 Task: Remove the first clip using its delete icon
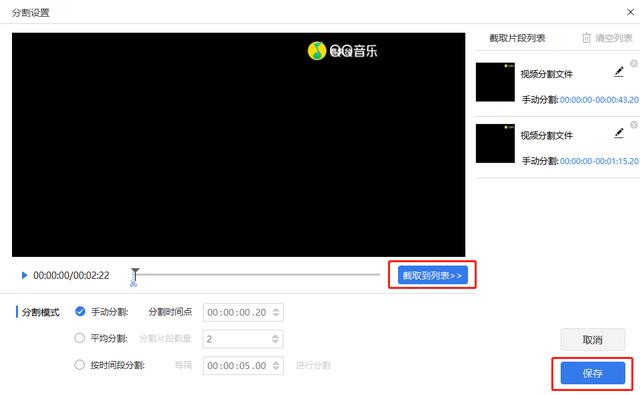click(x=634, y=63)
